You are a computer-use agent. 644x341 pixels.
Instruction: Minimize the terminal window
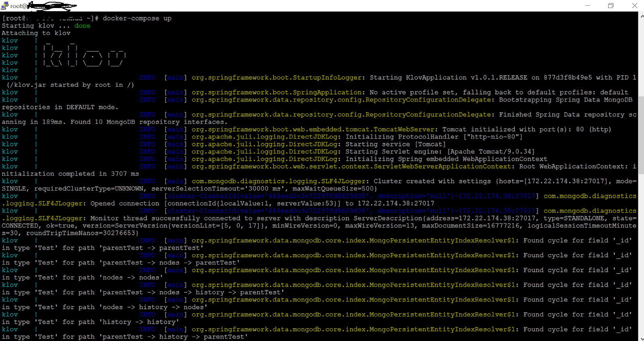[588, 6]
